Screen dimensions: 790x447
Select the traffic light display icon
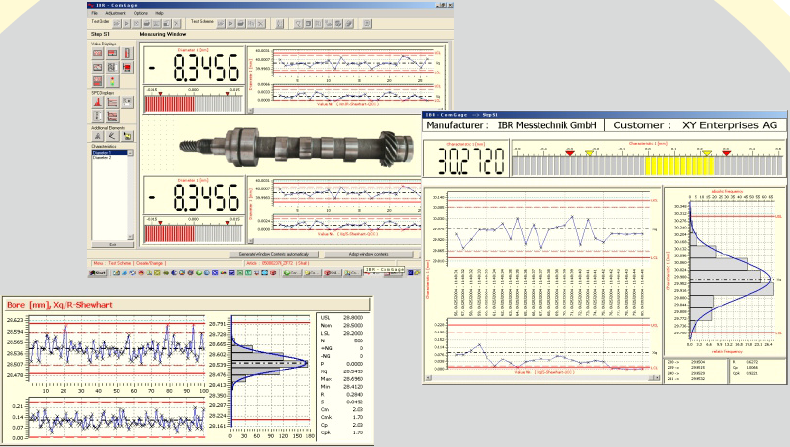tap(112, 81)
